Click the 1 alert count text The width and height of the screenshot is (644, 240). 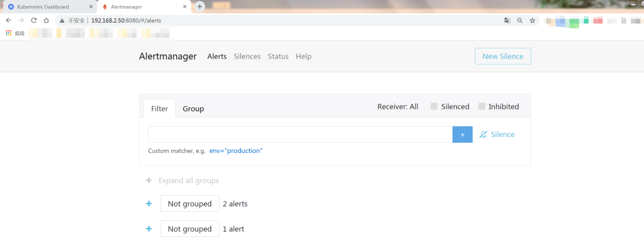point(233,229)
